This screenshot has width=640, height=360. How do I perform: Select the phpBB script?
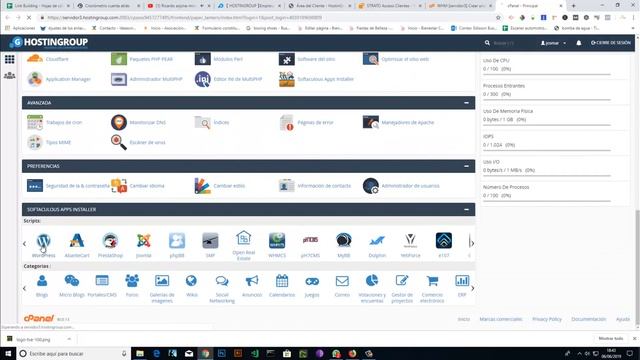177,244
